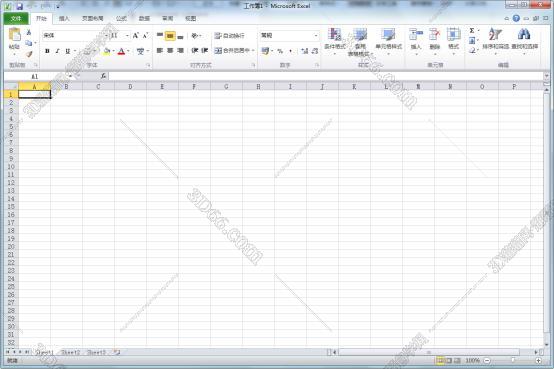Viewport: 554px width, 369px height.
Task: Open the Help question mark
Action: click(x=516, y=18)
